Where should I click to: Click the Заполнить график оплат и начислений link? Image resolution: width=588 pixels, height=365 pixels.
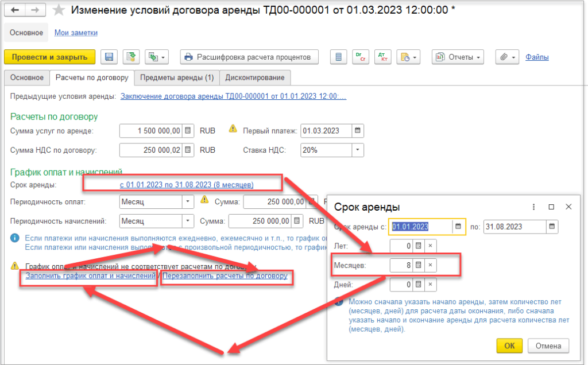(90, 276)
